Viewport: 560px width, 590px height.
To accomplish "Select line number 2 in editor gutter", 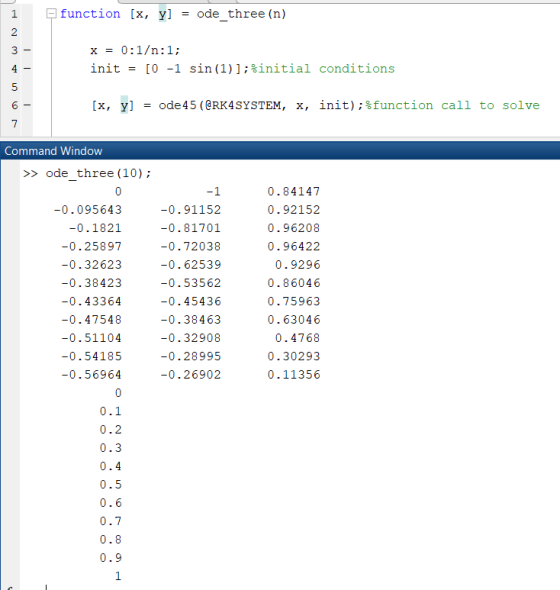I will pyautogui.click(x=14, y=32).
